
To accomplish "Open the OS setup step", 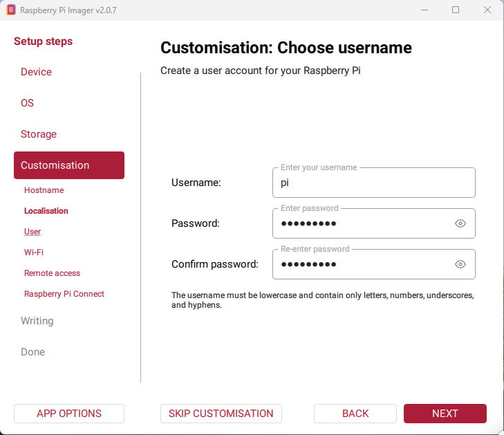I will click(28, 103).
